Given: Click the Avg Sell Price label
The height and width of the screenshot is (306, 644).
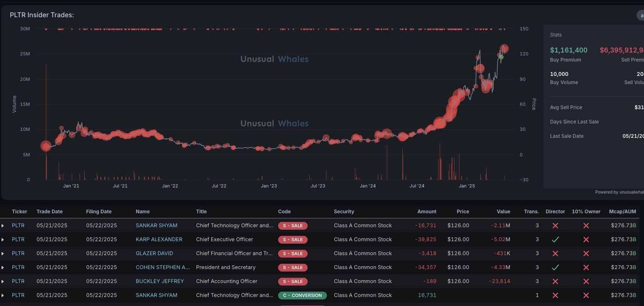Looking at the screenshot, I should tap(566, 107).
